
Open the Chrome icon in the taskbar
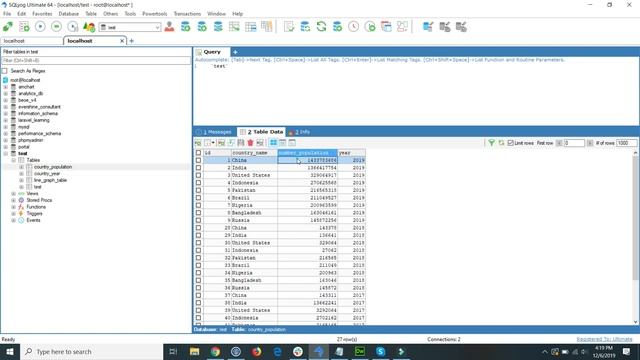(x=215, y=351)
